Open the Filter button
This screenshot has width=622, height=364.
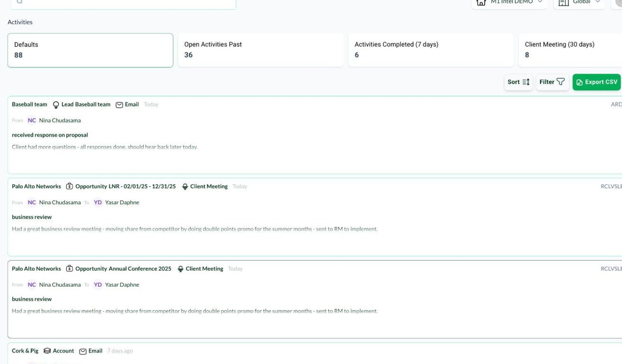pos(552,82)
